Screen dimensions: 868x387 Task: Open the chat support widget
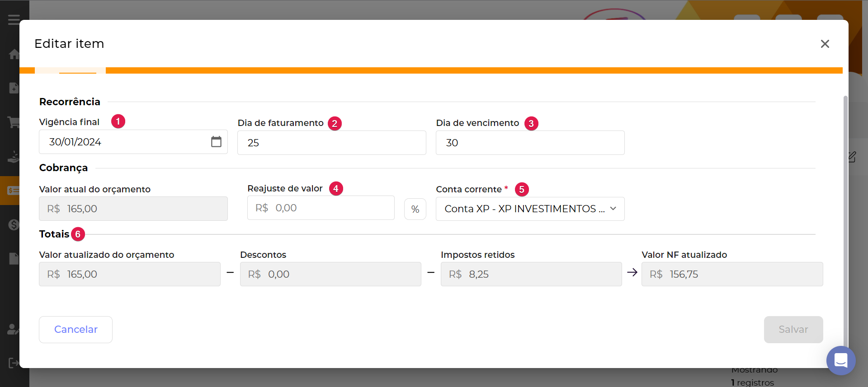[840, 360]
